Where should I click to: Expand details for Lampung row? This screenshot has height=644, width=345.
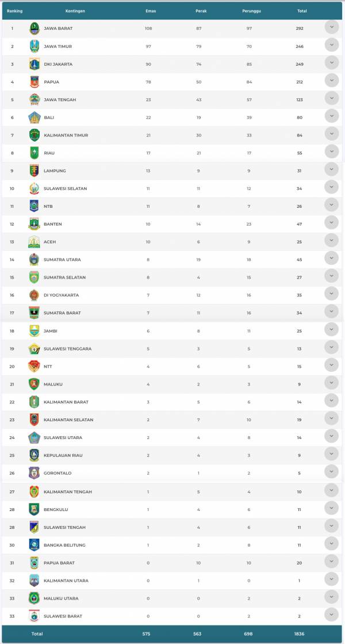click(x=331, y=170)
